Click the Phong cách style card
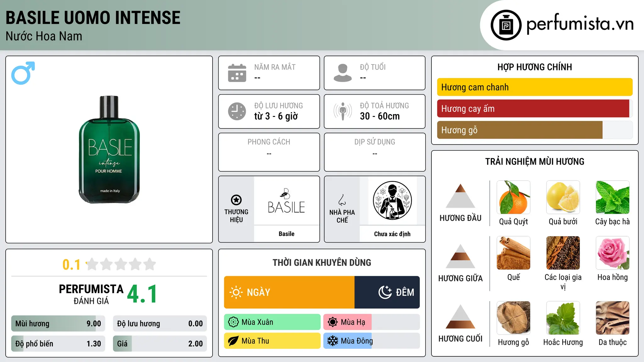This screenshot has width=644, height=362. click(x=269, y=152)
